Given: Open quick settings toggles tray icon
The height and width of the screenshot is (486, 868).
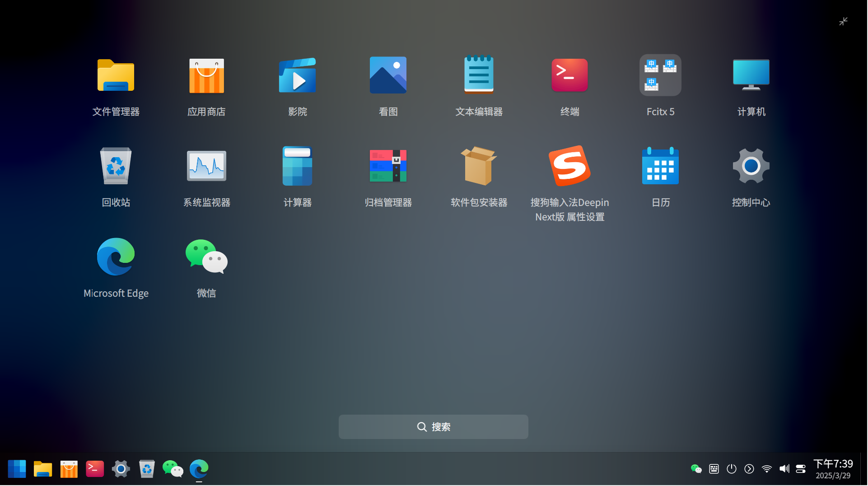Looking at the screenshot, I should pos(801,469).
